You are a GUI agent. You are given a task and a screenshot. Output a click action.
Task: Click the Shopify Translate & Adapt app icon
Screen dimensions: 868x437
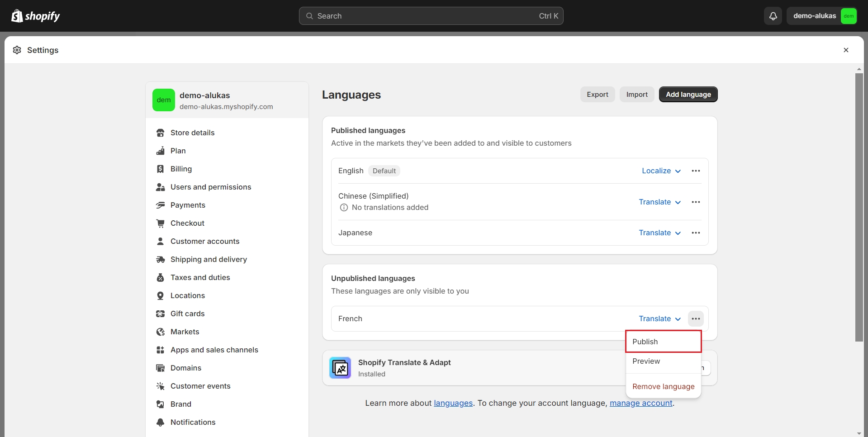point(340,368)
